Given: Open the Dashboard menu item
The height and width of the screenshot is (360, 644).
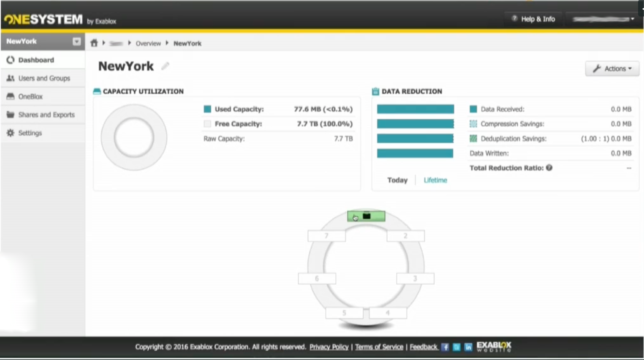Looking at the screenshot, I should [x=43, y=60].
